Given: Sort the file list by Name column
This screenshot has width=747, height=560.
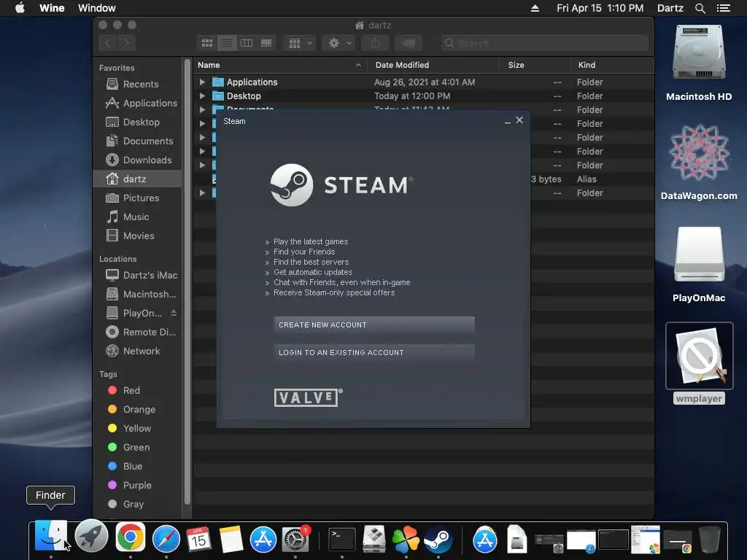Looking at the screenshot, I should pos(280,65).
